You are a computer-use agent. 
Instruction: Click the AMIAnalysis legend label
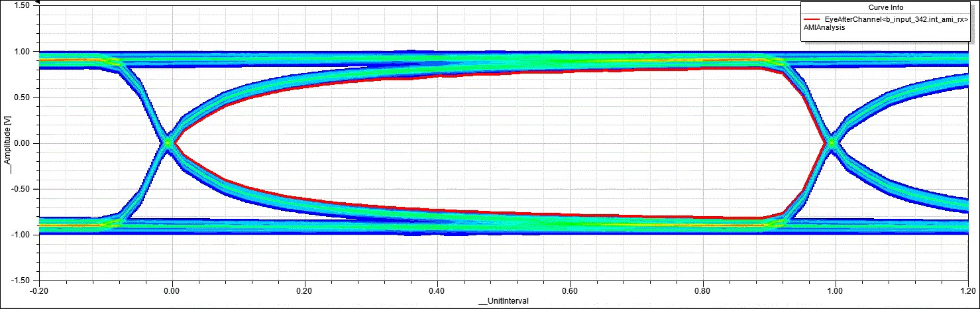tap(824, 29)
